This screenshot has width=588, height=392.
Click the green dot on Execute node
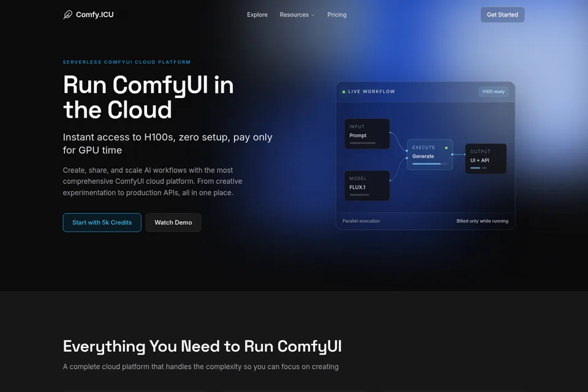(447, 148)
